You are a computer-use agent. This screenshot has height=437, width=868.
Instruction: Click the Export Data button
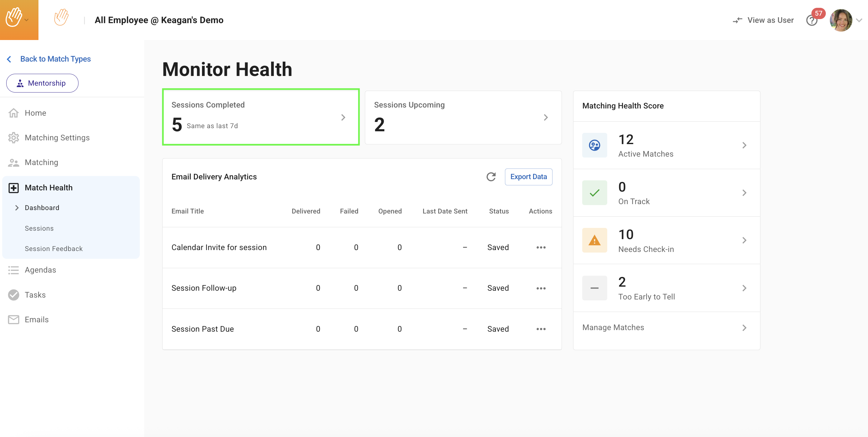(x=528, y=177)
